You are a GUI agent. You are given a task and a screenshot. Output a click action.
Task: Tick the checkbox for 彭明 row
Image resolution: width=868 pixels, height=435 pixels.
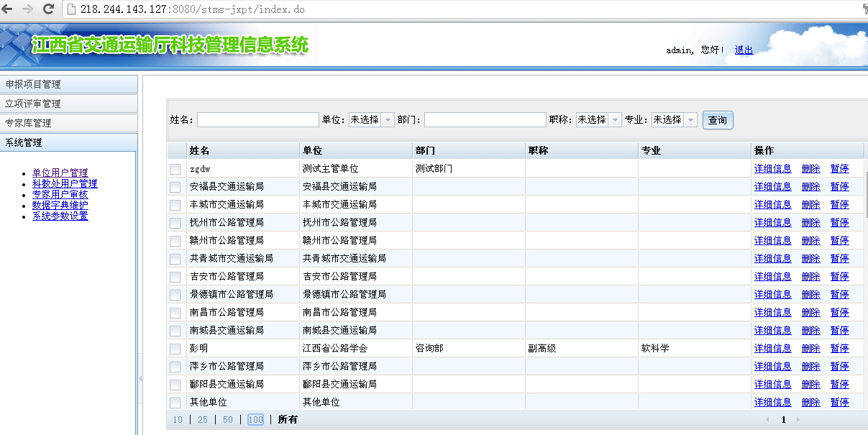[175, 349]
